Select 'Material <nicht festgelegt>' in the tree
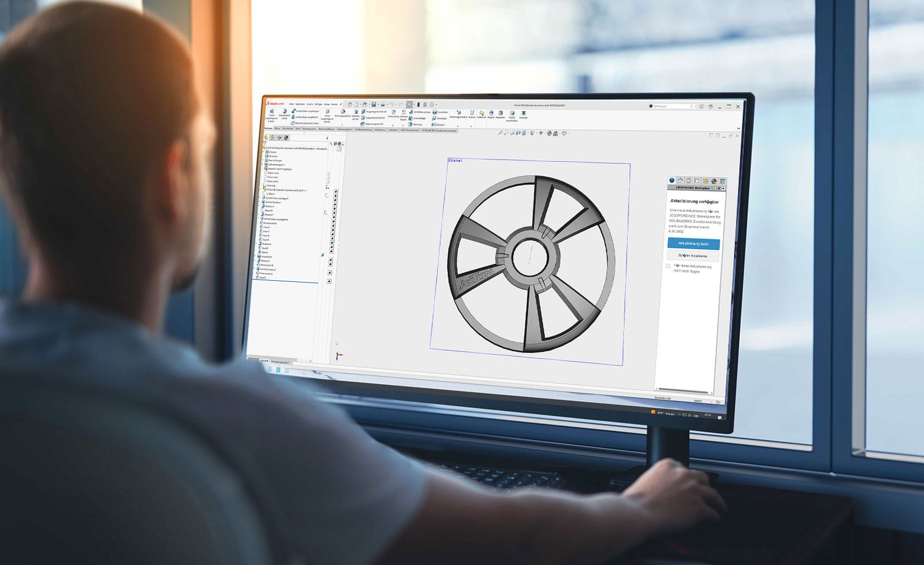This screenshot has width=924, height=565. pyautogui.click(x=278, y=169)
